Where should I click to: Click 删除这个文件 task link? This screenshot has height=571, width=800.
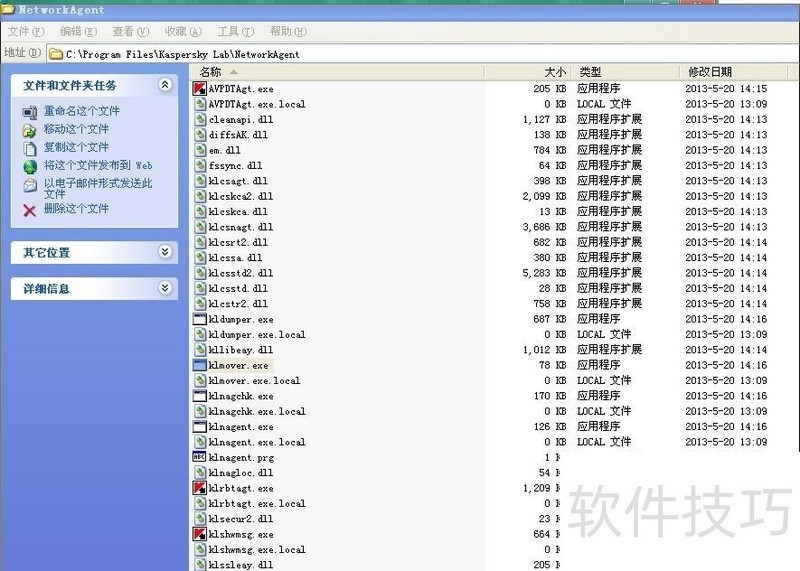click(76, 209)
